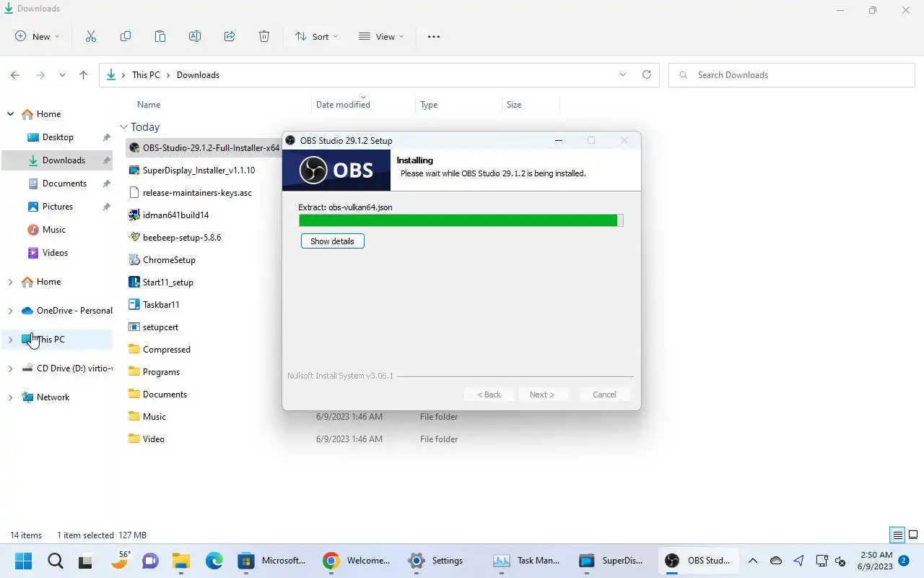Sort by Date modified column header

point(343,105)
